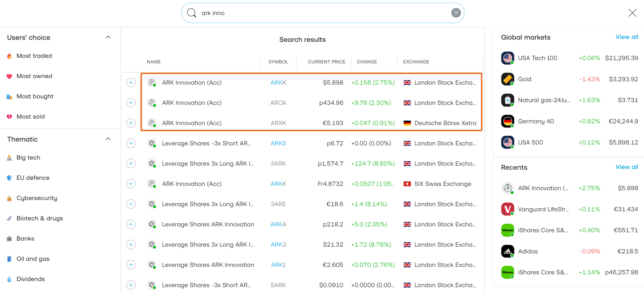The image size is (644, 293).
Task: Click the ARK logo in Recents list
Action: [x=508, y=188]
